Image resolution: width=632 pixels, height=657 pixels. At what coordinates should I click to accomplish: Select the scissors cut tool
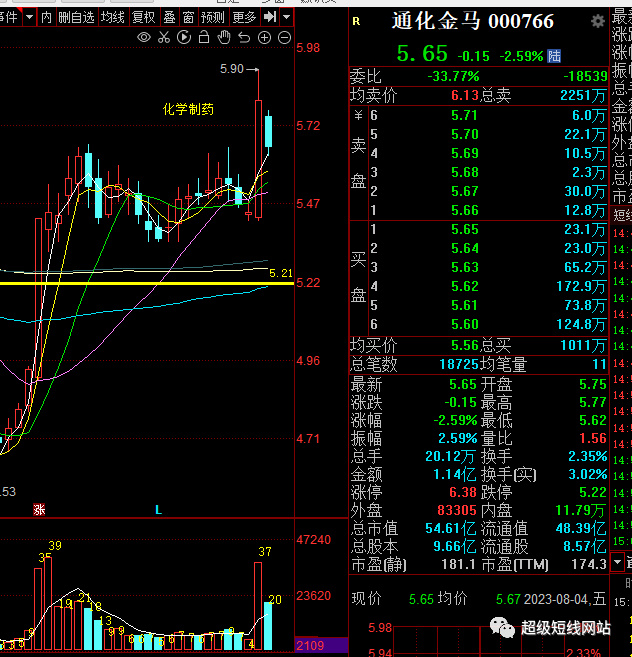click(164, 38)
